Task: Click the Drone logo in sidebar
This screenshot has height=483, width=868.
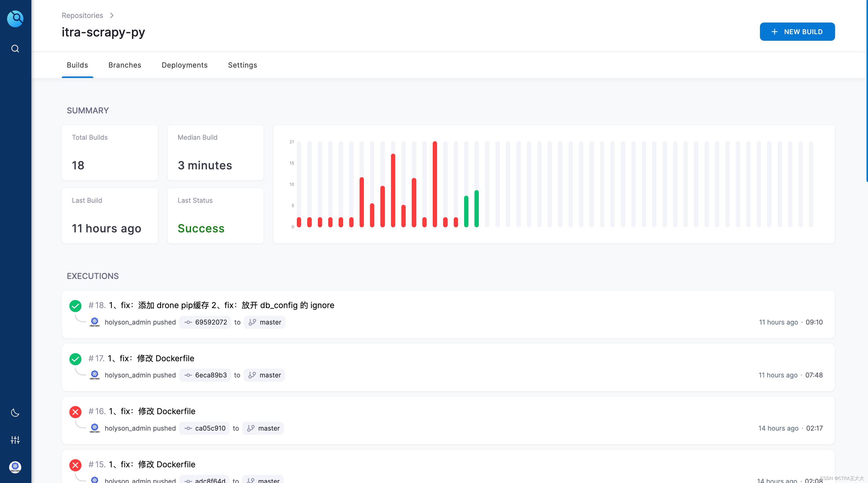Action: (15, 18)
